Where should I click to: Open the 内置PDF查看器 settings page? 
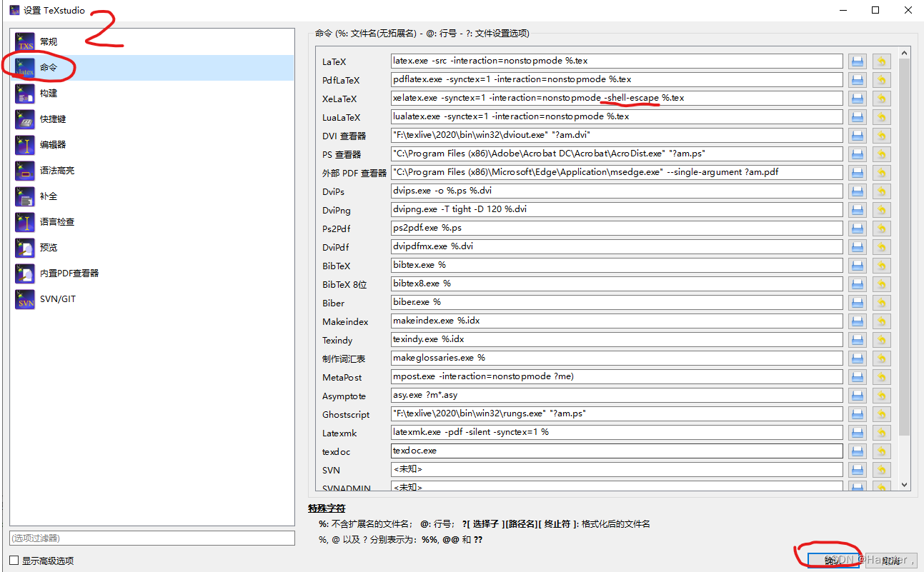point(151,274)
